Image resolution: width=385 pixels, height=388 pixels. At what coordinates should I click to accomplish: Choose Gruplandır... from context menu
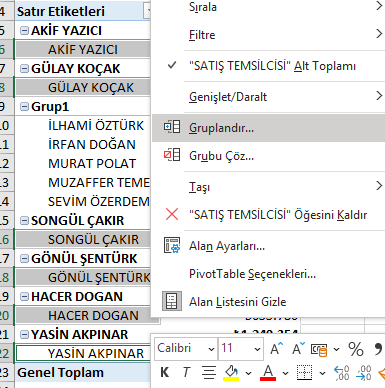pos(269,128)
